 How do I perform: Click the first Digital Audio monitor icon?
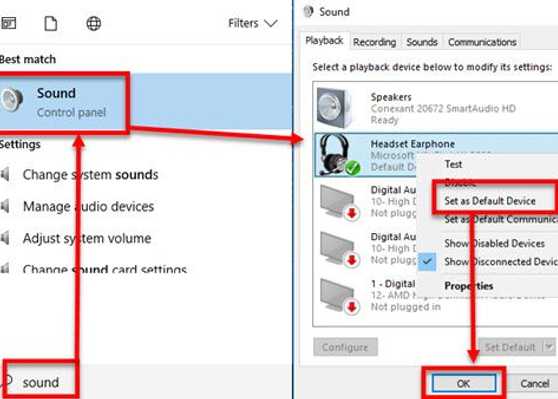point(340,203)
